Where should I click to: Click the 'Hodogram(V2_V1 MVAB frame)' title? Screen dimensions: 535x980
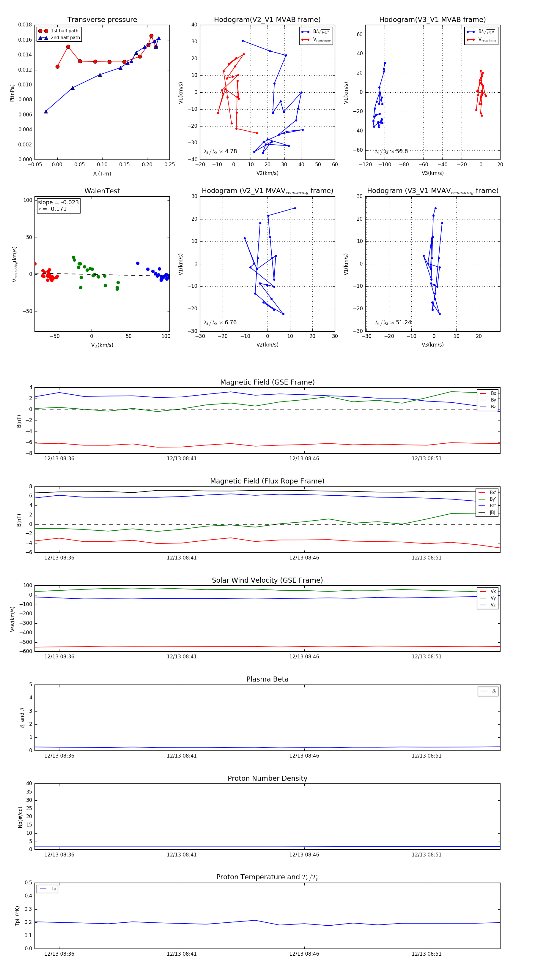tap(267, 20)
